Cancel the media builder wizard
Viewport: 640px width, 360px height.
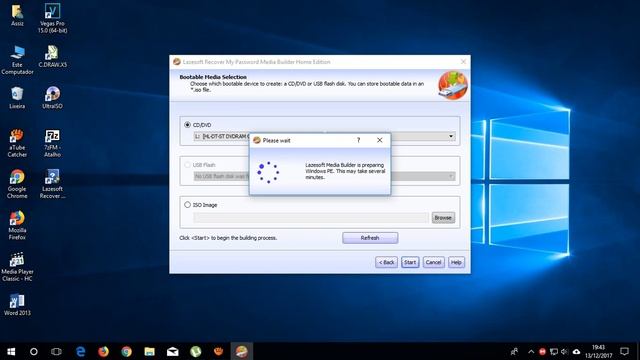[433, 262]
